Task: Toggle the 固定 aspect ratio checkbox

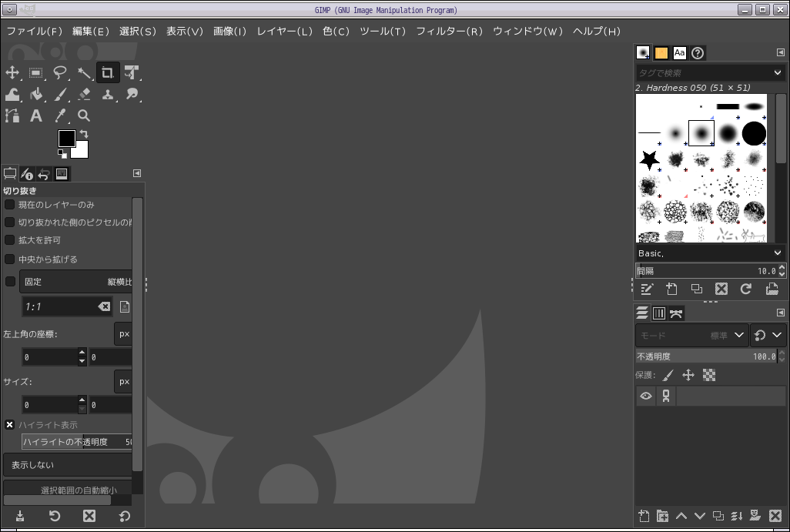Action: (x=9, y=281)
